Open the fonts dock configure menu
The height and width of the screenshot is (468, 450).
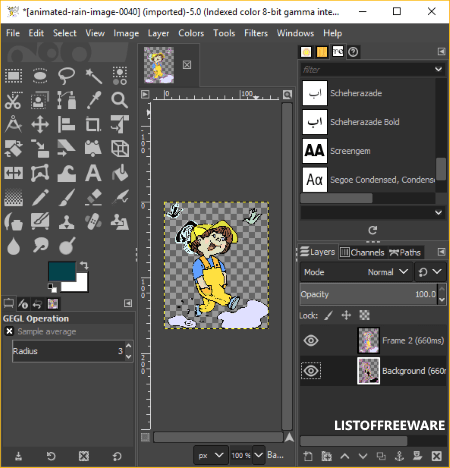click(441, 51)
